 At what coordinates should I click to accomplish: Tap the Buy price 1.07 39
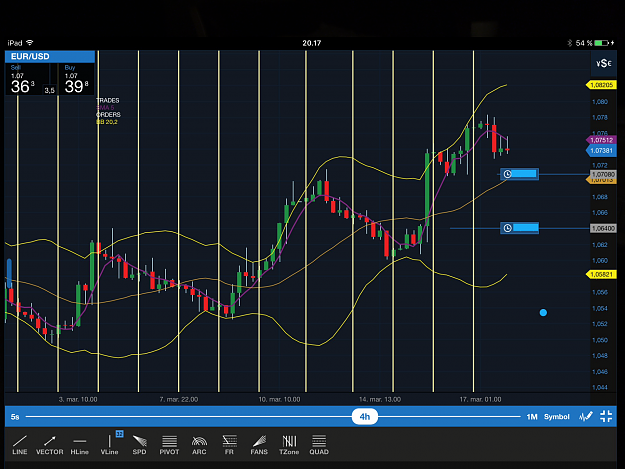pos(76,79)
